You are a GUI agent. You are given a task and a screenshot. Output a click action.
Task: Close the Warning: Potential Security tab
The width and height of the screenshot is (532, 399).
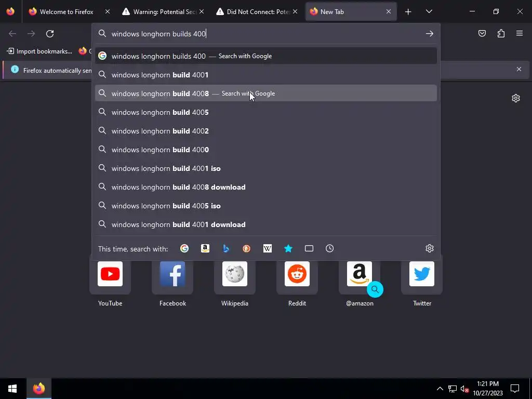point(202,11)
